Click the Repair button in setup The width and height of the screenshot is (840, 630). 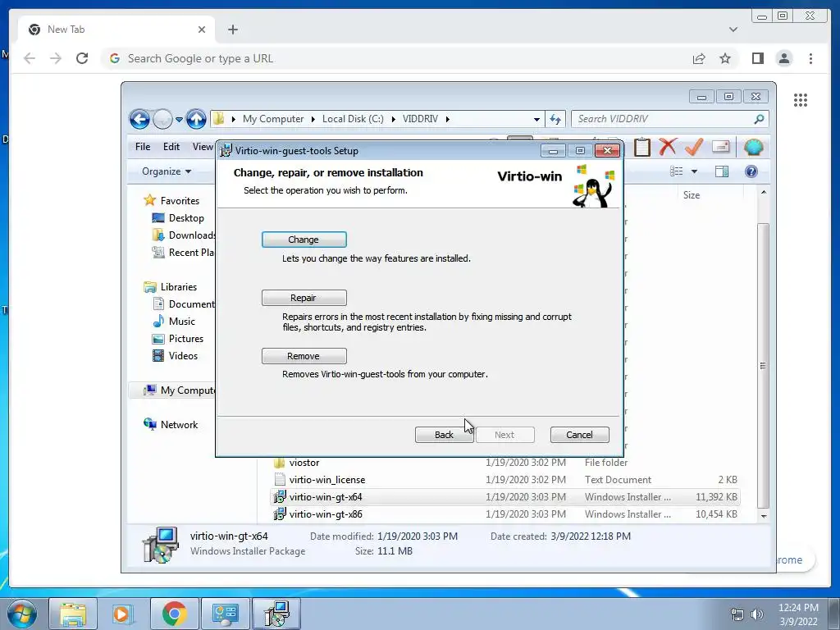[x=304, y=298]
